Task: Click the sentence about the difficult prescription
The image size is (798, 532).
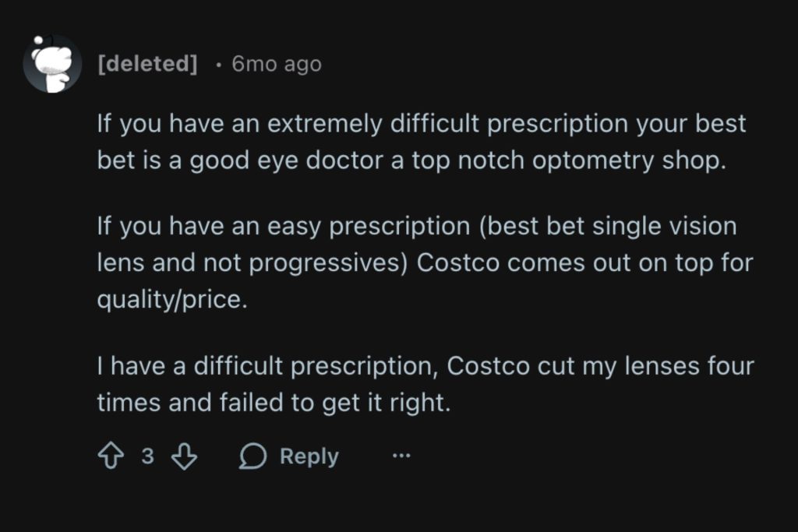Action: coord(425,384)
